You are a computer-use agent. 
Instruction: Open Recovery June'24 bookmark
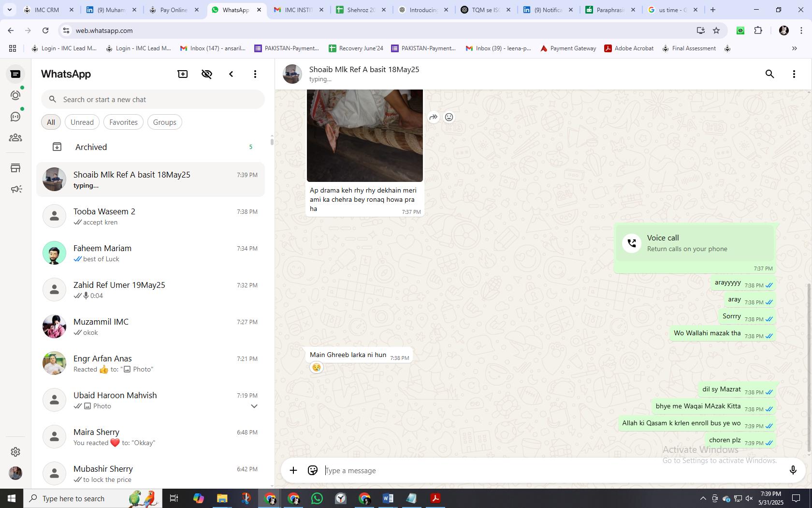pos(356,48)
